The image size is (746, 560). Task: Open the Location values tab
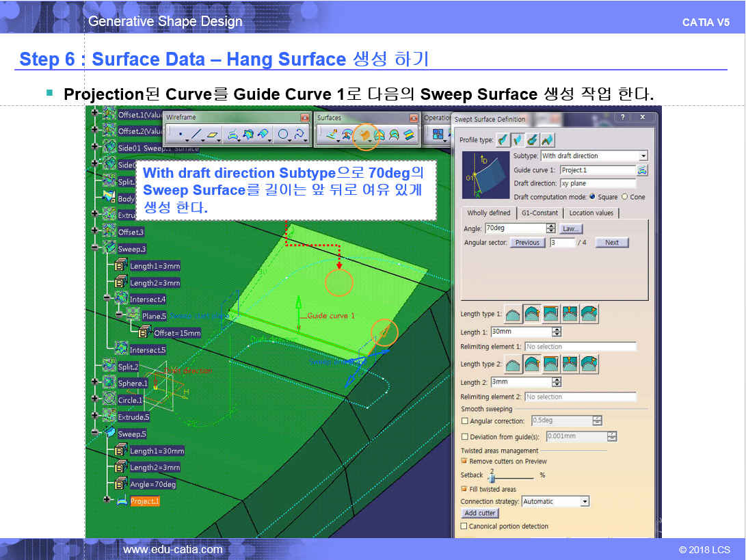(591, 213)
